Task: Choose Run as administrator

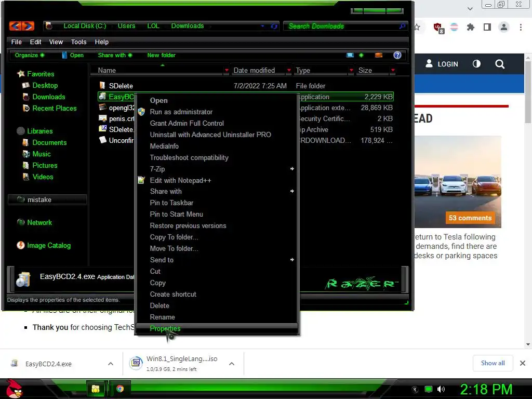Action: coord(217,112)
